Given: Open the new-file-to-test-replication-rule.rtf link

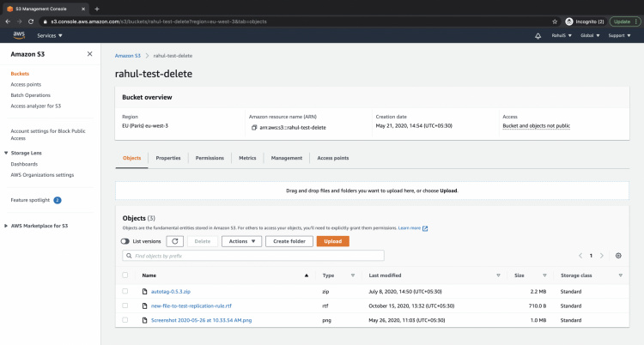Looking at the screenshot, I should [191, 306].
